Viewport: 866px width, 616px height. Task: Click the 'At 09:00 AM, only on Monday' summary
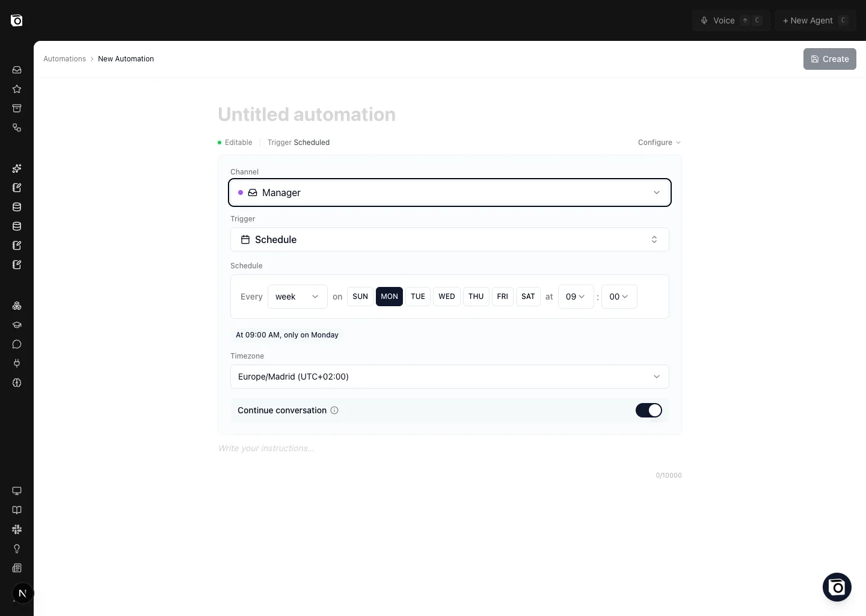pos(287,335)
